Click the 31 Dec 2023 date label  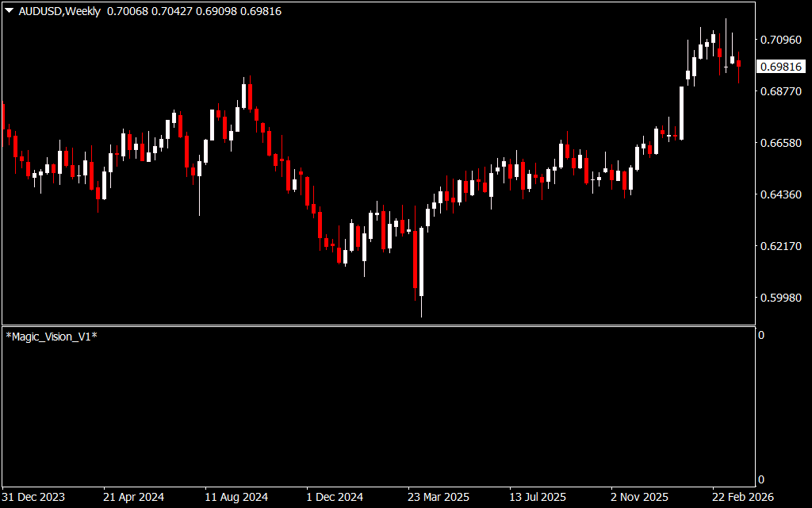click(x=33, y=497)
